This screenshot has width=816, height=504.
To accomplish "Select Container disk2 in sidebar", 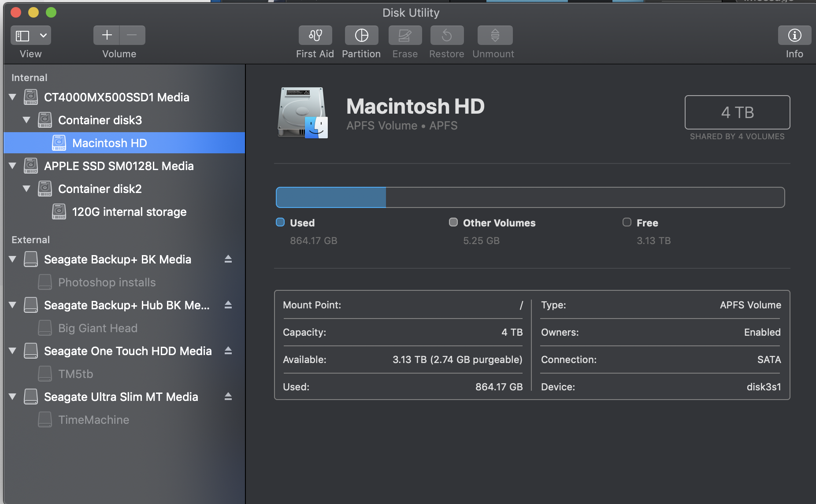I will [124, 189].
